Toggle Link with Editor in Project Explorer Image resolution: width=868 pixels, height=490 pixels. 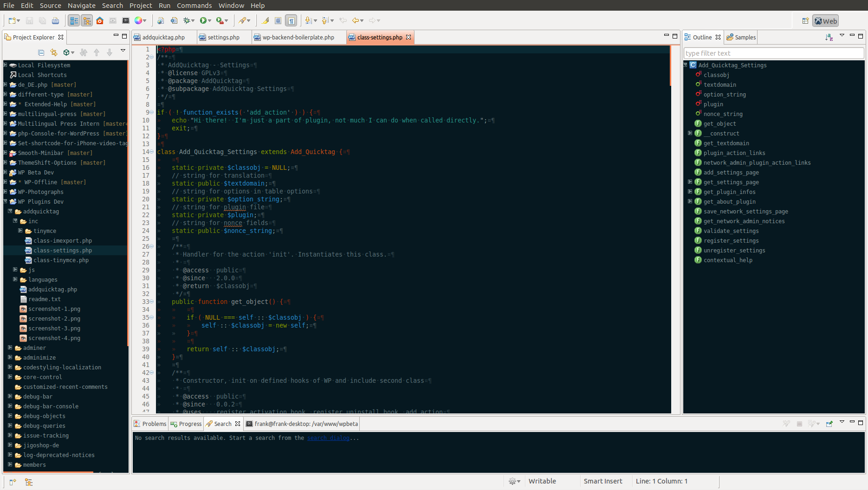click(x=54, y=52)
